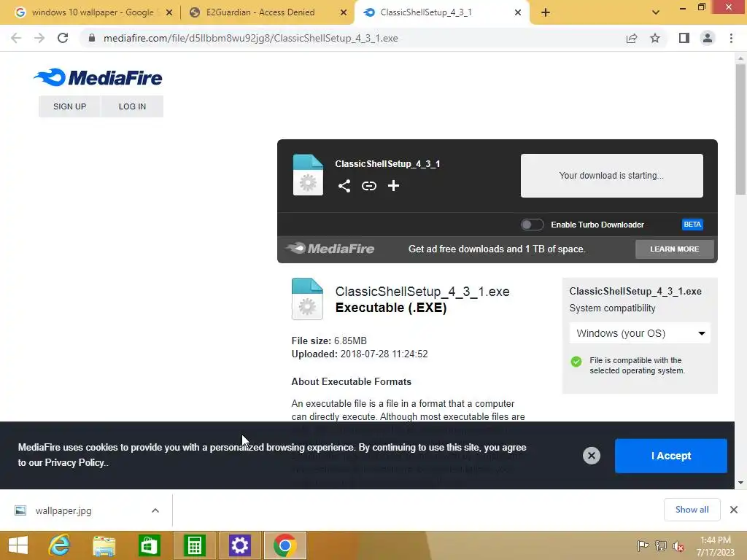747x560 pixels.
Task: Select the ClassicShellSetup_4_3_1 tab
Action: coord(442,12)
